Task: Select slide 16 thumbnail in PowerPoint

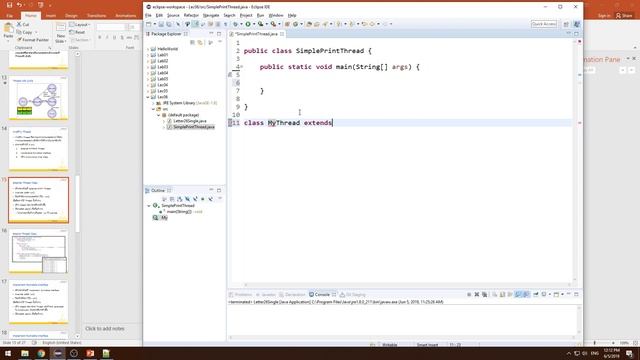Action: (x=38, y=251)
